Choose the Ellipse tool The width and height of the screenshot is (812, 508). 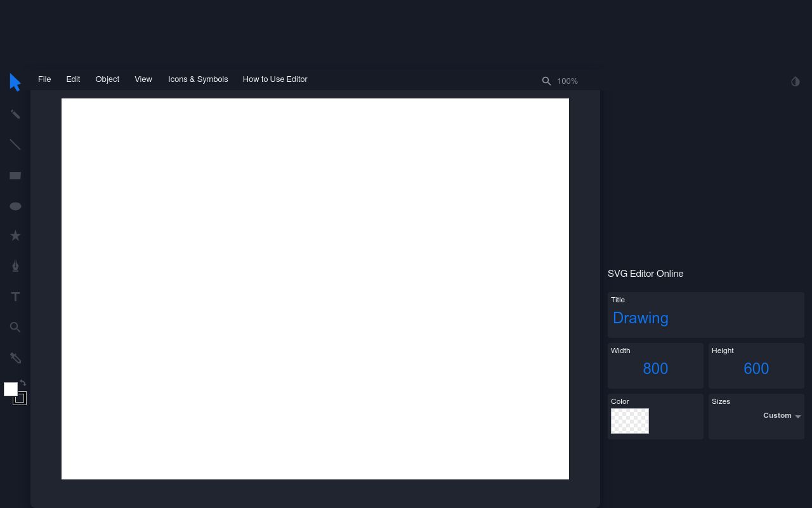click(x=15, y=206)
